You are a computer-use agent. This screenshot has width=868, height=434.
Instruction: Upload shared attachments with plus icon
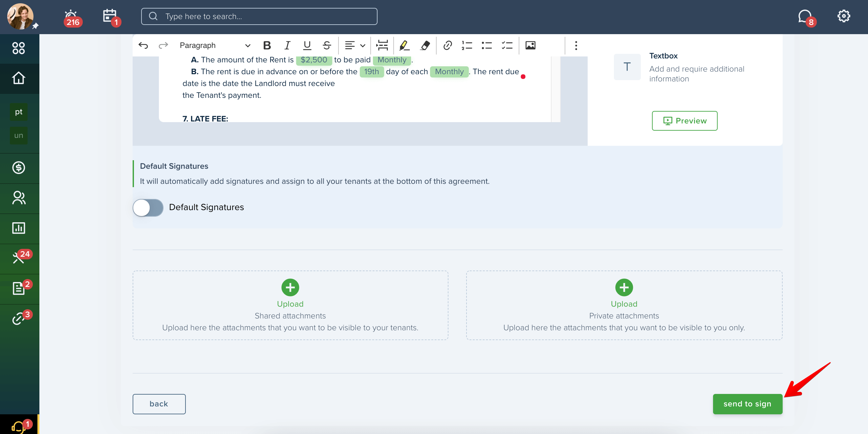[x=290, y=288]
